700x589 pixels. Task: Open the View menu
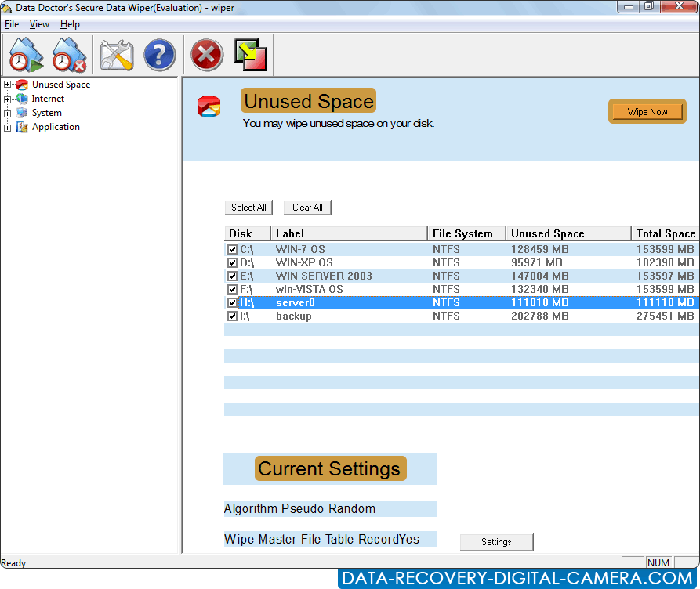[39, 24]
